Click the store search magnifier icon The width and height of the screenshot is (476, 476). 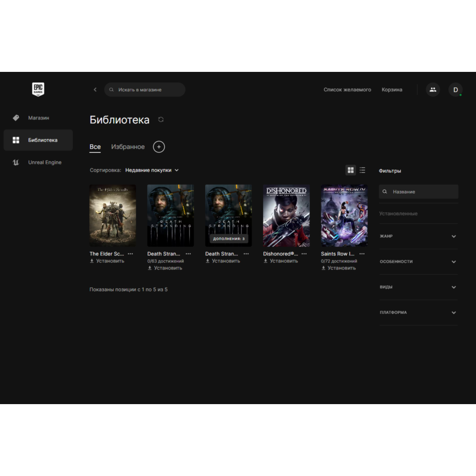[111, 89]
